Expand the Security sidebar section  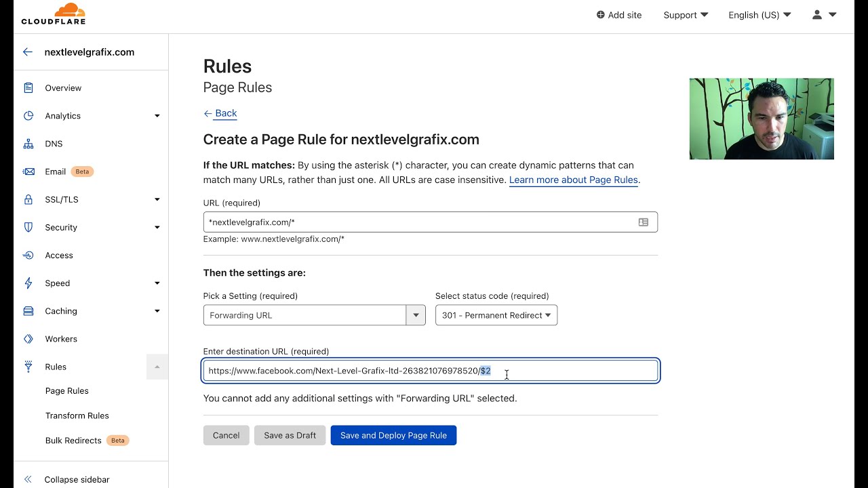point(157,227)
